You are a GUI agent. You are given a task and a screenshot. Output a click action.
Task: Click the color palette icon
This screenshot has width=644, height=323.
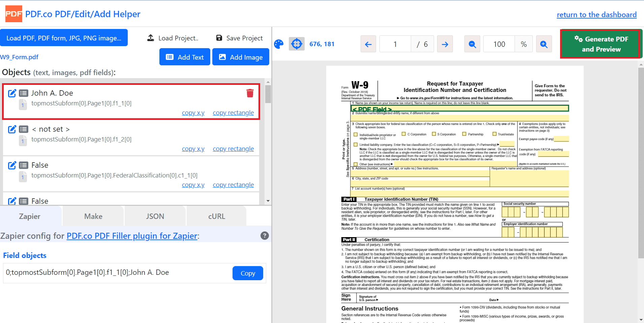coord(279,44)
